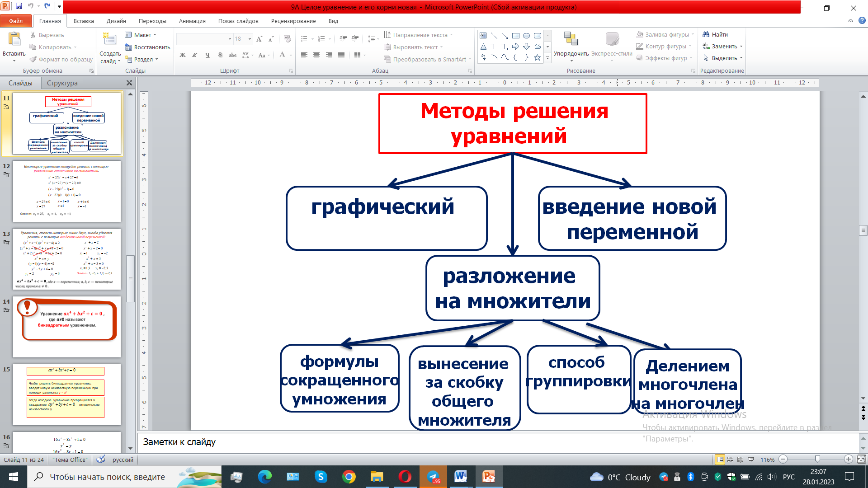868x488 pixels.
Task: Open the Файл tab
Action: point(16,21)
